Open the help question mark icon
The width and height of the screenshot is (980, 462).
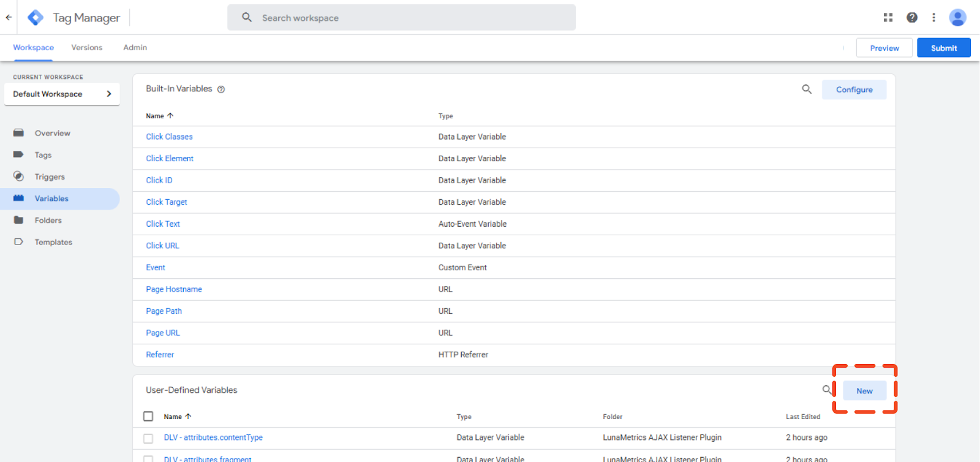click(x=911, y=18)
